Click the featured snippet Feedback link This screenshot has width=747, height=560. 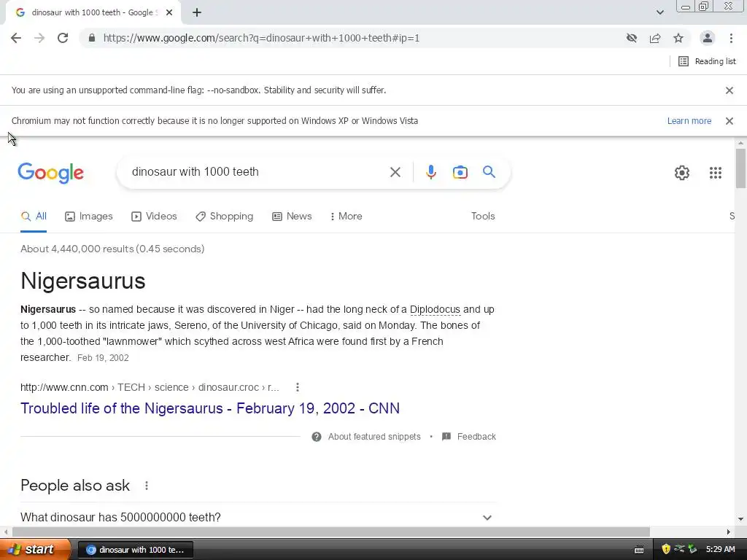click(469, 437)
